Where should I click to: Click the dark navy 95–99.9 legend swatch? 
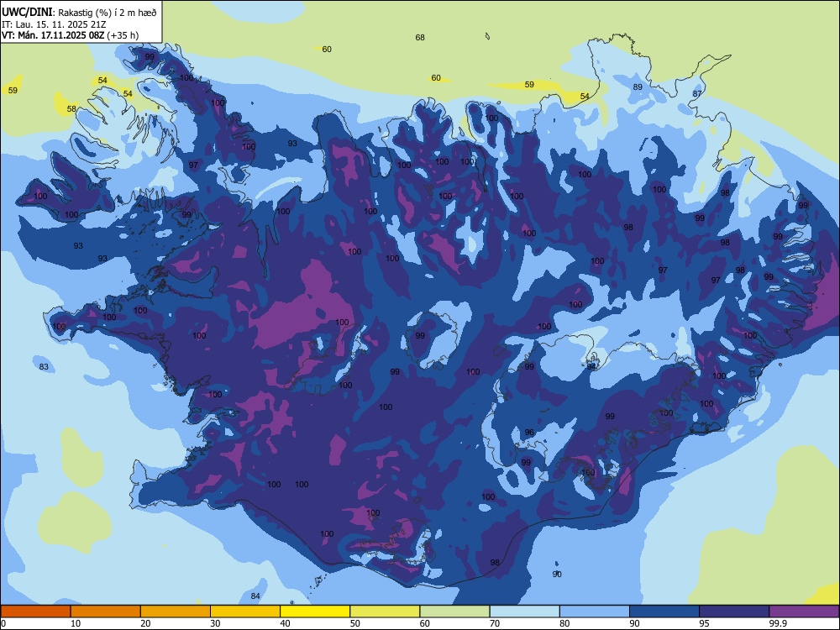pos(734,612)
